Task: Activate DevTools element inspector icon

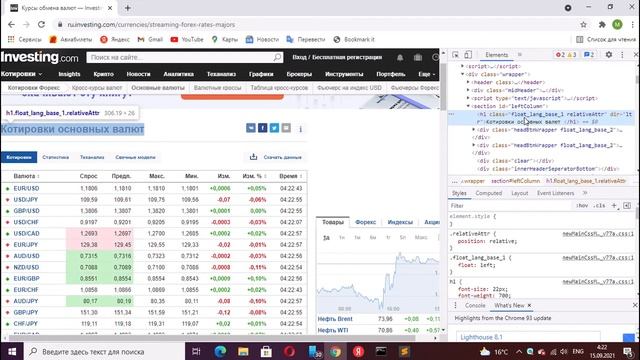Action: point(456,55)
